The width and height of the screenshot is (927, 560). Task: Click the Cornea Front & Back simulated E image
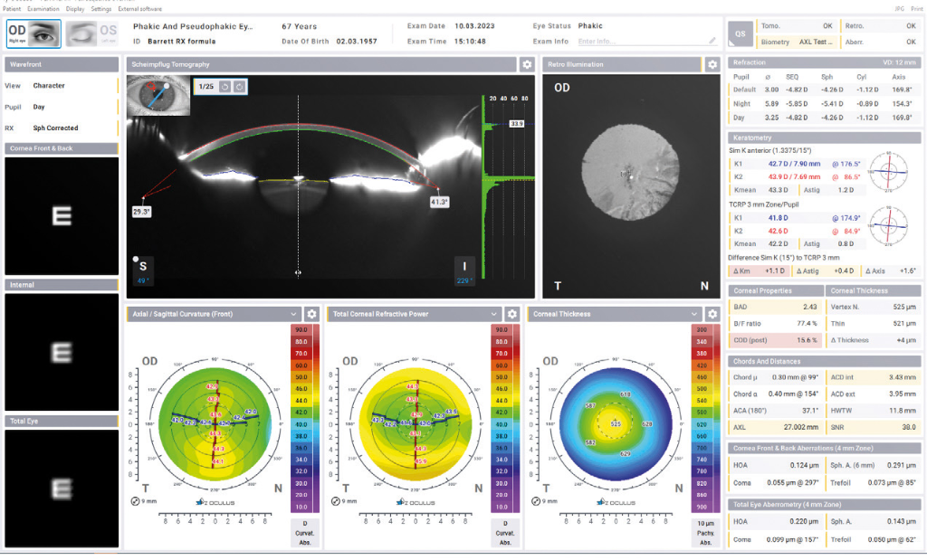(62, 215)
